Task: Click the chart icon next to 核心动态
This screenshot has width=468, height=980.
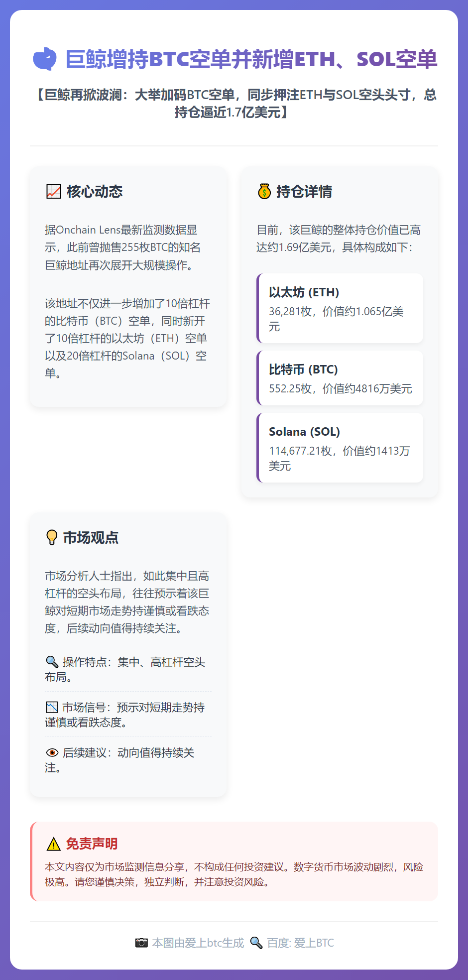Action: [x=54, y=191]
